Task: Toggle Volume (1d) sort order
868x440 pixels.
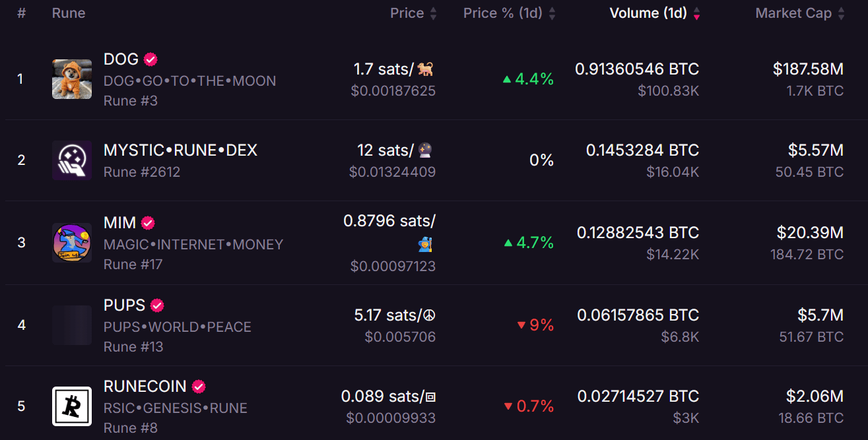Action: (655, 13)
